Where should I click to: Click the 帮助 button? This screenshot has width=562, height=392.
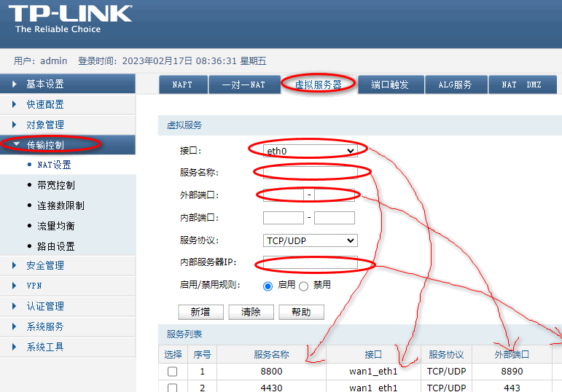point(301,312)
